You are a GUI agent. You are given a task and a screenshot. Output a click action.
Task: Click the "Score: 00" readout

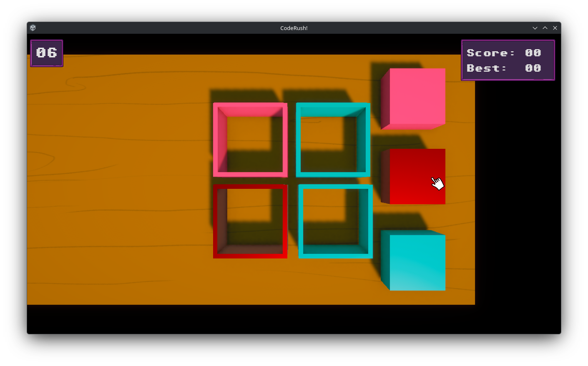point(504,53)
